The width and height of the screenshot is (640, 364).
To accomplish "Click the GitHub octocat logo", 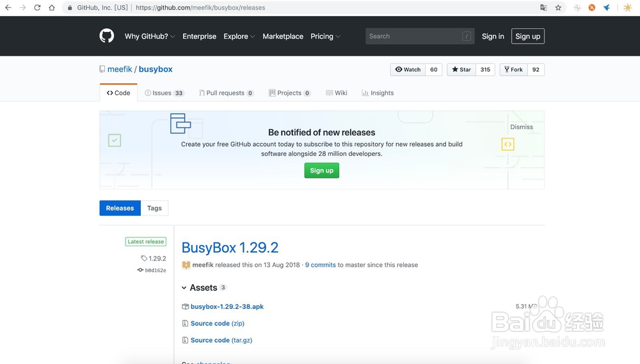I will pyautogui.click(x=106, y=36).
